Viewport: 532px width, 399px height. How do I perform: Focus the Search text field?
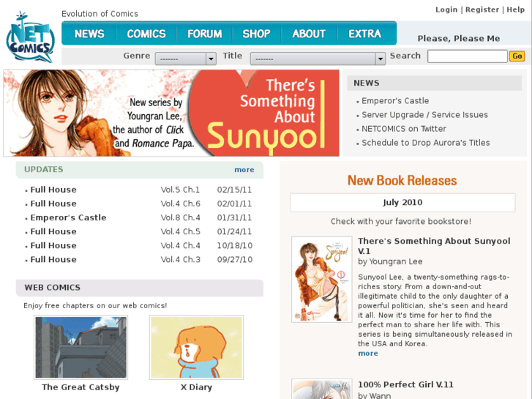[x=467, y=56]
